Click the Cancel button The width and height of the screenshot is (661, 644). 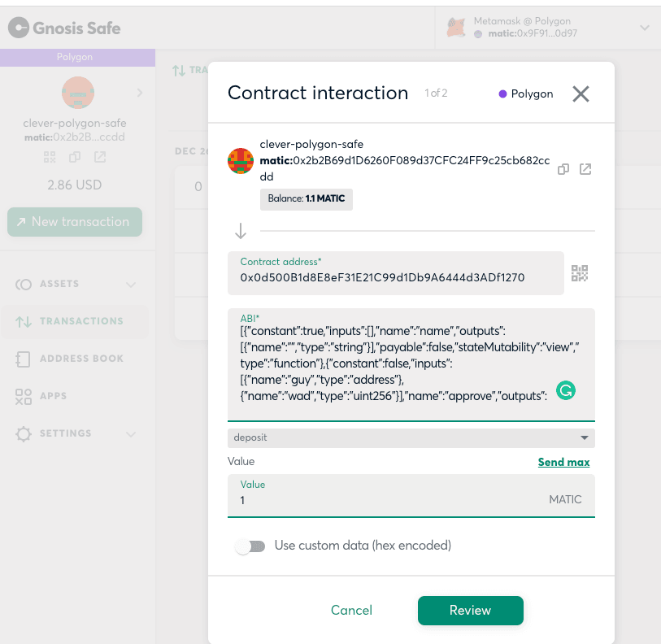(x=351, y=611)
